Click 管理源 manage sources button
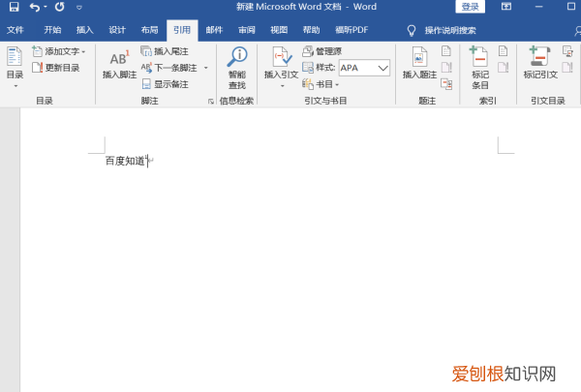The width and height of the screenshot is (581, 392). [x=322, y=51]
